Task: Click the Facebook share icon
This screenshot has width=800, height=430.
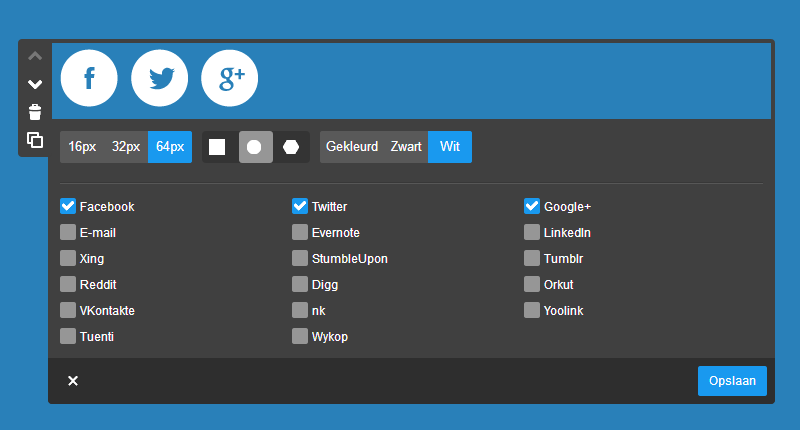Action: (89, 78)
